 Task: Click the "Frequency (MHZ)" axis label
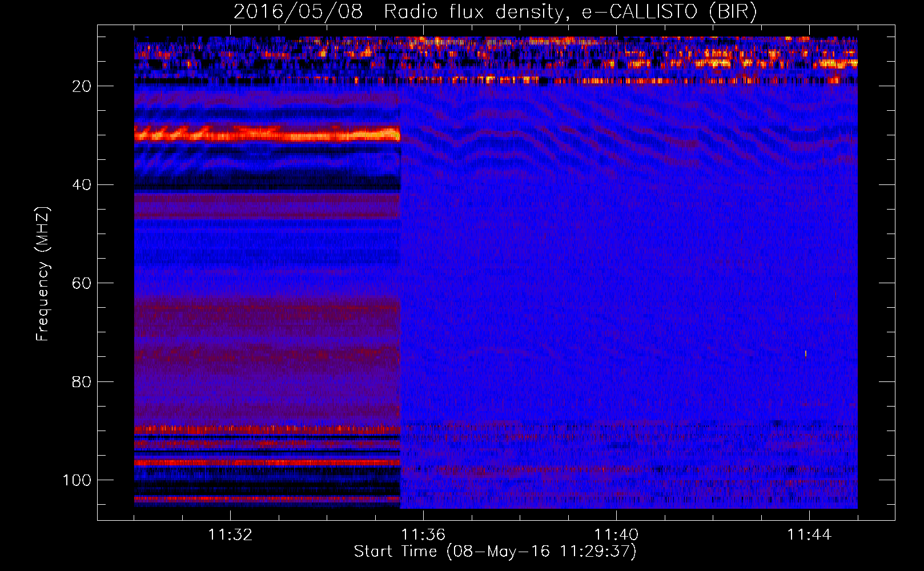(43, 274)
